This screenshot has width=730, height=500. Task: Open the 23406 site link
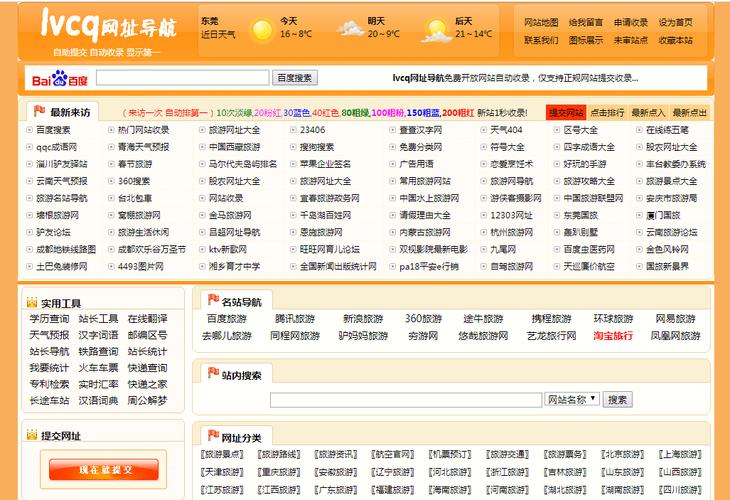coord(312,130)
